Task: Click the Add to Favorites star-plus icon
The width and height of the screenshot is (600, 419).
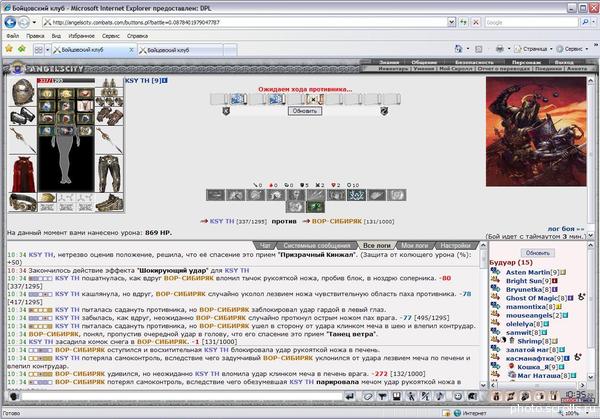Action: point(22,49)
